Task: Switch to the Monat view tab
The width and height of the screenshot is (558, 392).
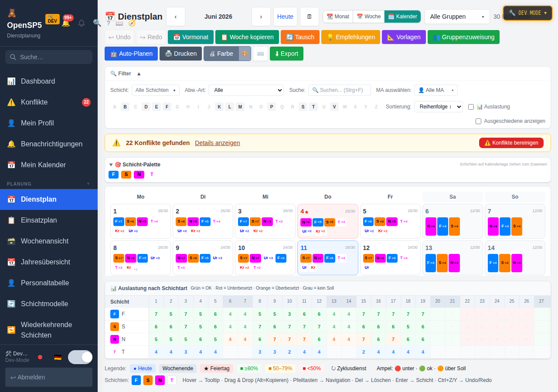Action: pos(338,17)
